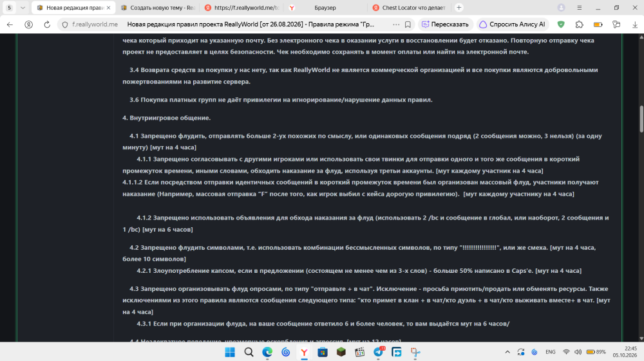Open taskbar search magnifier

point(249,352)
